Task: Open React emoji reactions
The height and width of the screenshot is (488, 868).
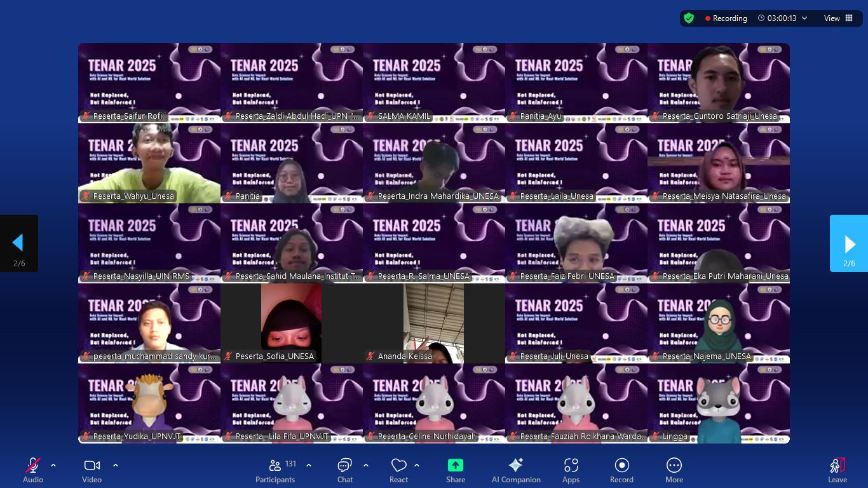Action: 398,466
